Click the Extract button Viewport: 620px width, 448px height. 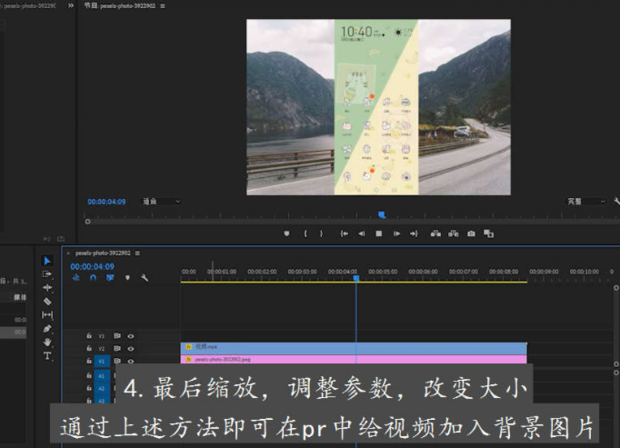tap(453, 234)
